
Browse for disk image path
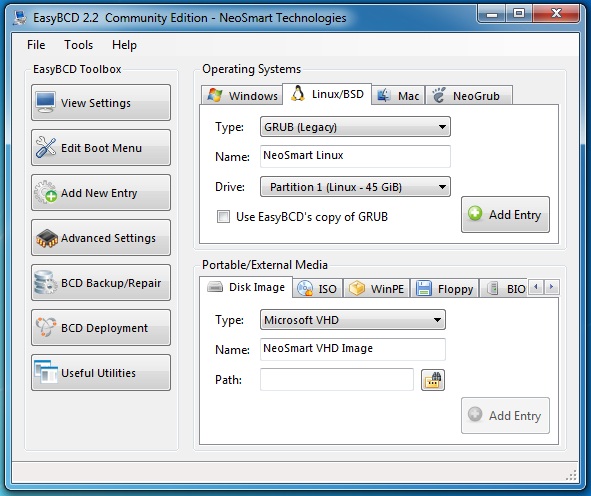pyautogui.click(x=433, y=380)
